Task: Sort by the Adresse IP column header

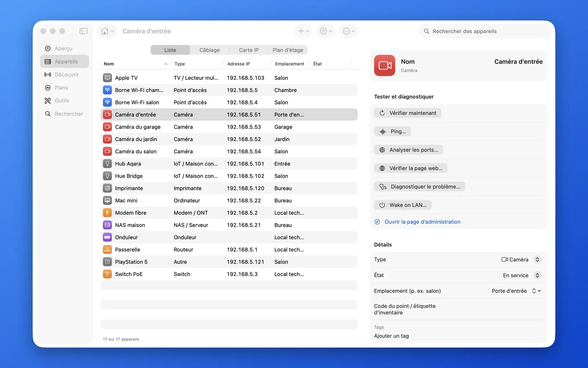Action: point(247,64)
